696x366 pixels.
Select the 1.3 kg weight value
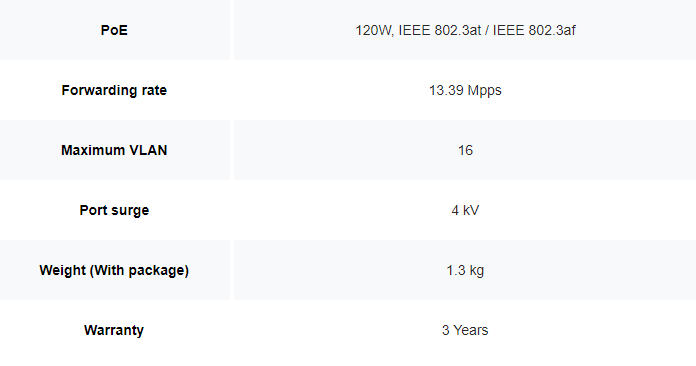pos(465,270)
